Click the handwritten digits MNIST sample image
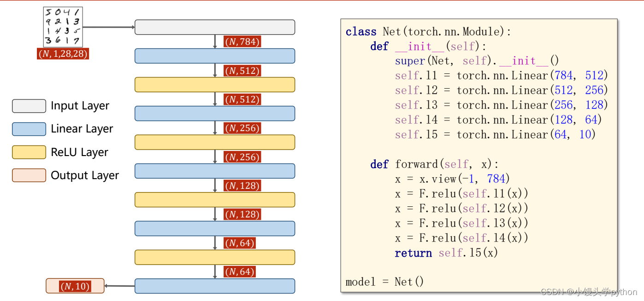The height and width of the screenshot is (301, 644). click(x=63, y=27)
